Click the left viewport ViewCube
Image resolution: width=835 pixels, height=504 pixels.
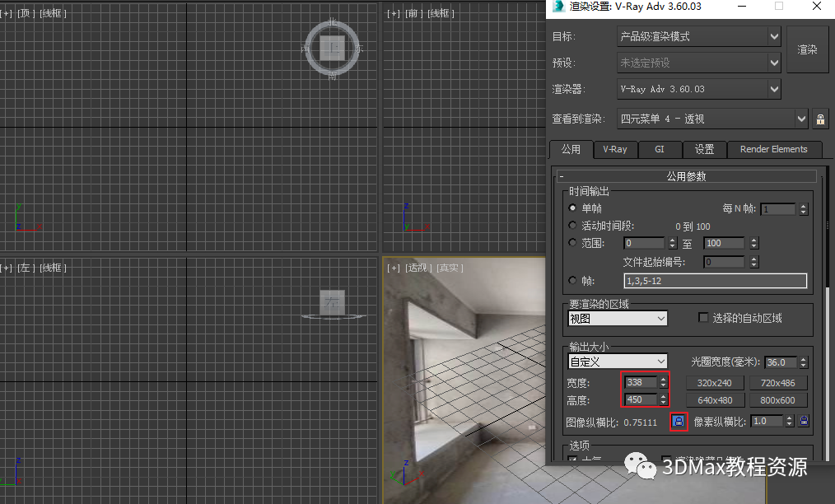click(333, 302)
